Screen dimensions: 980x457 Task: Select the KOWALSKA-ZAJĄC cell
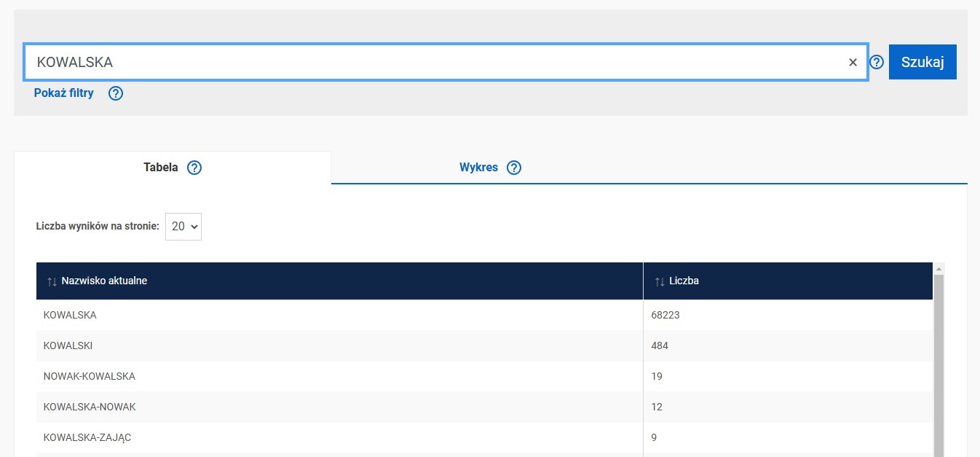click(x=339, y=437)
